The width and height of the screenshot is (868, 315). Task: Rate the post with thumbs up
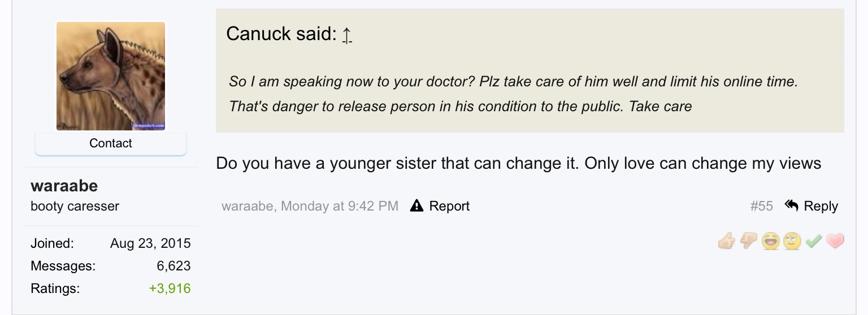[727, 242]
